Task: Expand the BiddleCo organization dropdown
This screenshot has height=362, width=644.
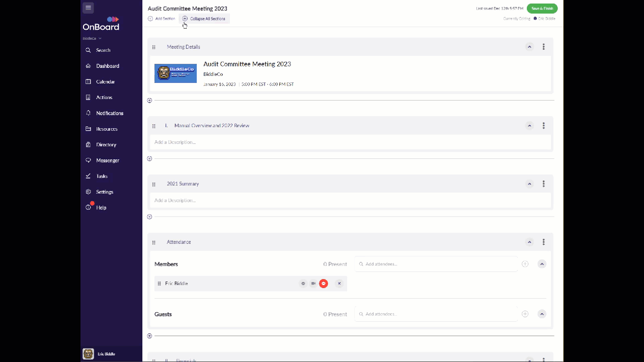Action: (92, 38)
